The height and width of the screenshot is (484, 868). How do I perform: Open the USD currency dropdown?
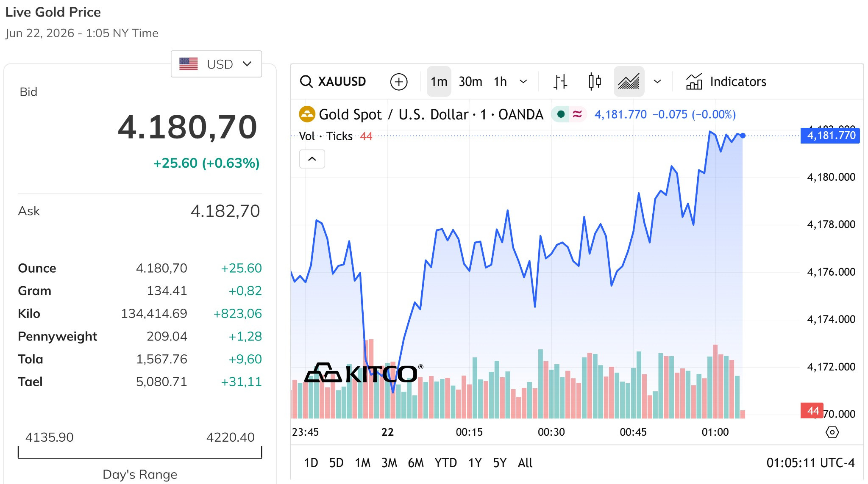216,64
